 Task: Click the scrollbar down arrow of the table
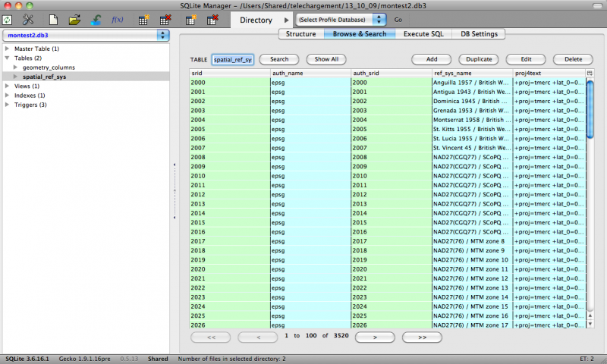click(x=590, y=324)
